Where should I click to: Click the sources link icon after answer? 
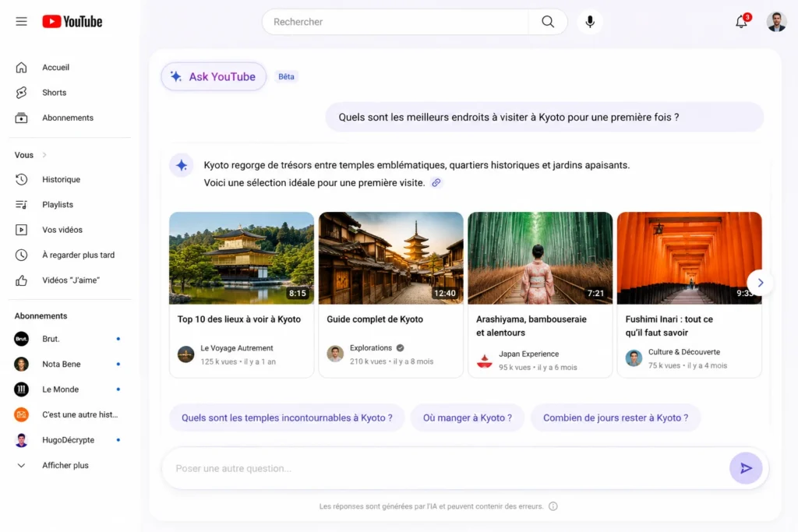pos(436,182)
